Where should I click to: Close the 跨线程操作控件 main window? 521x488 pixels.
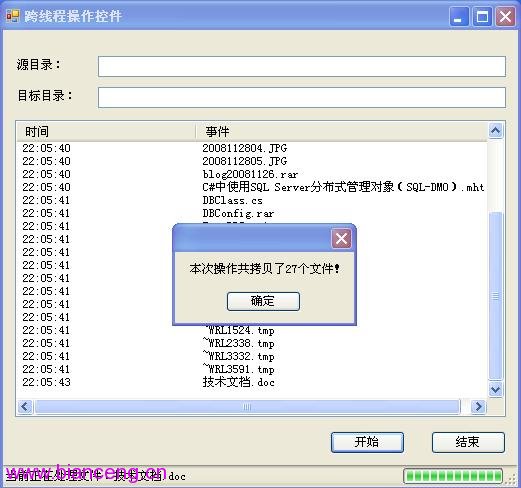(505, 16)
